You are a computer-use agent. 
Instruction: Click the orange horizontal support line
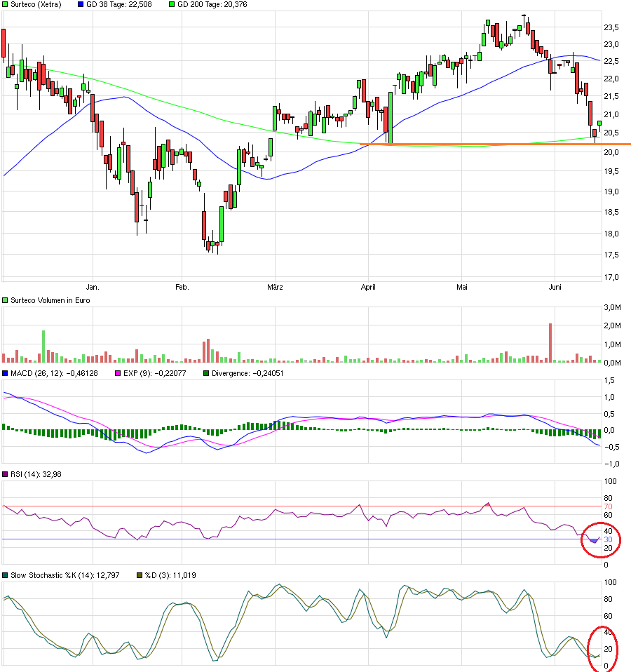[x=491, y=145]
